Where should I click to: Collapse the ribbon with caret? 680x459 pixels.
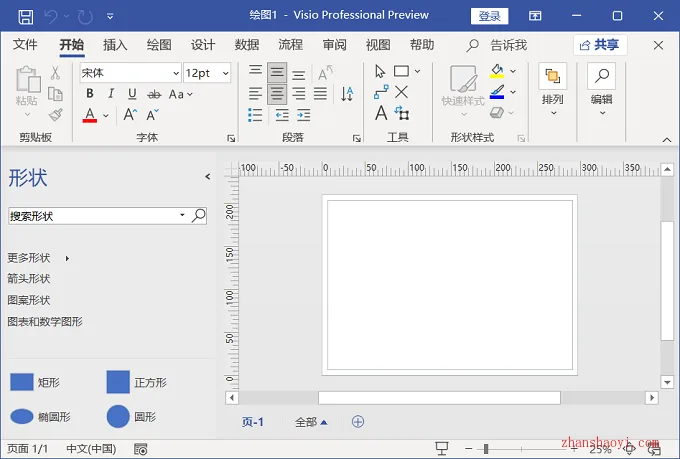point(667,140)
